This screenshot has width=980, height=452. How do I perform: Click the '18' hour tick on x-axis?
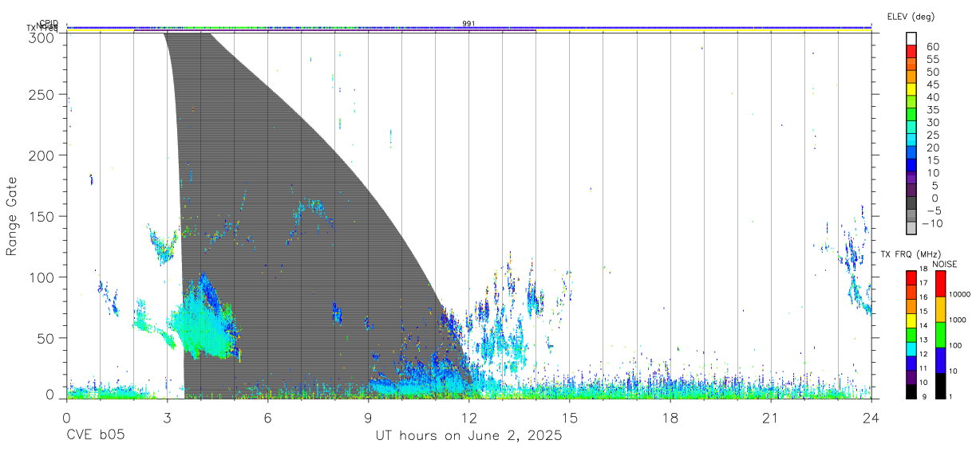[670, 417]
